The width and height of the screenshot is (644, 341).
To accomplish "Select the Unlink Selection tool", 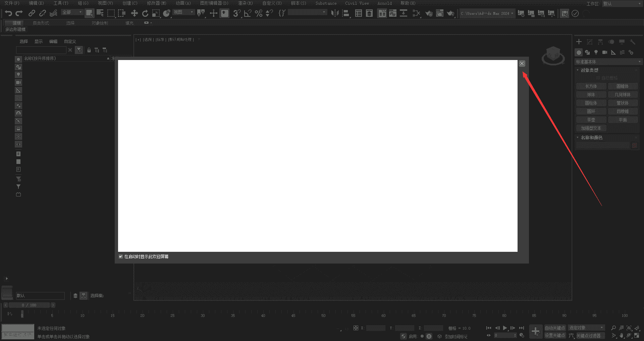I will click(x=42, y=13).
